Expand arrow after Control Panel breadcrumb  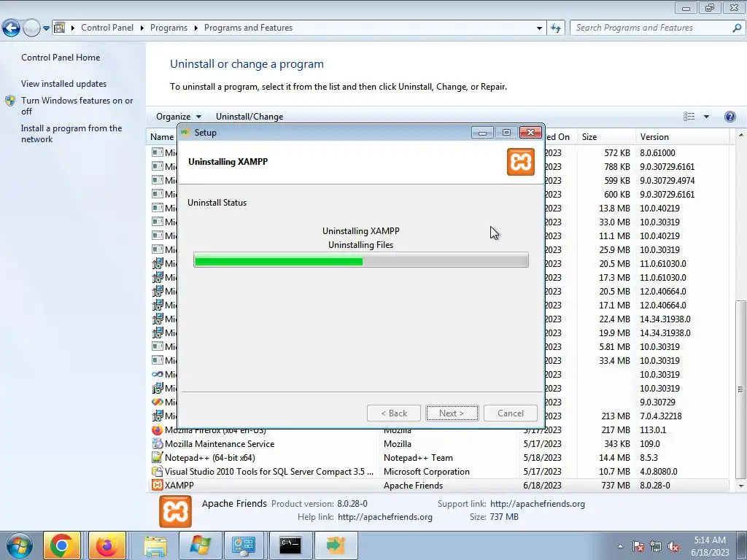142,28
